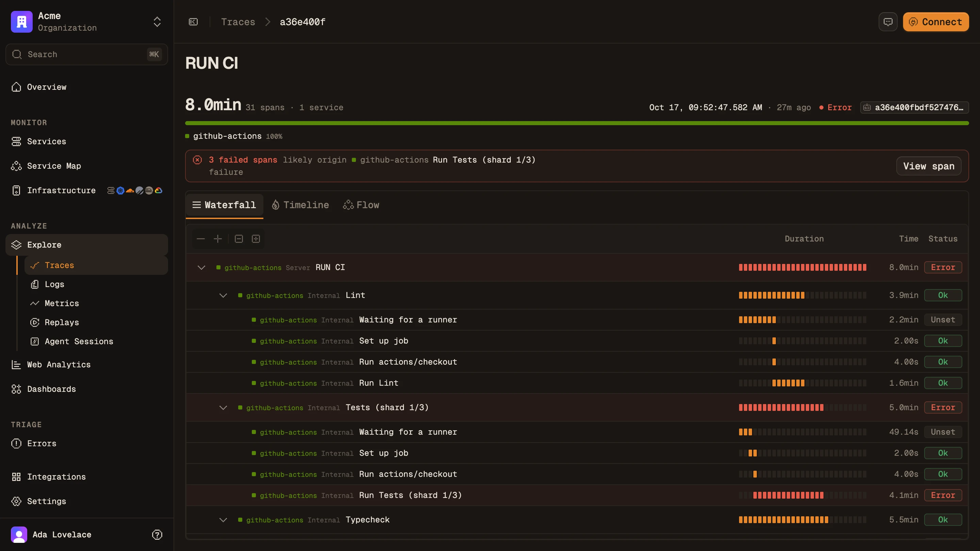The height and width of the screenshot is (551, 980).
Task: Focus the Search field
Action: pos(87,54)
